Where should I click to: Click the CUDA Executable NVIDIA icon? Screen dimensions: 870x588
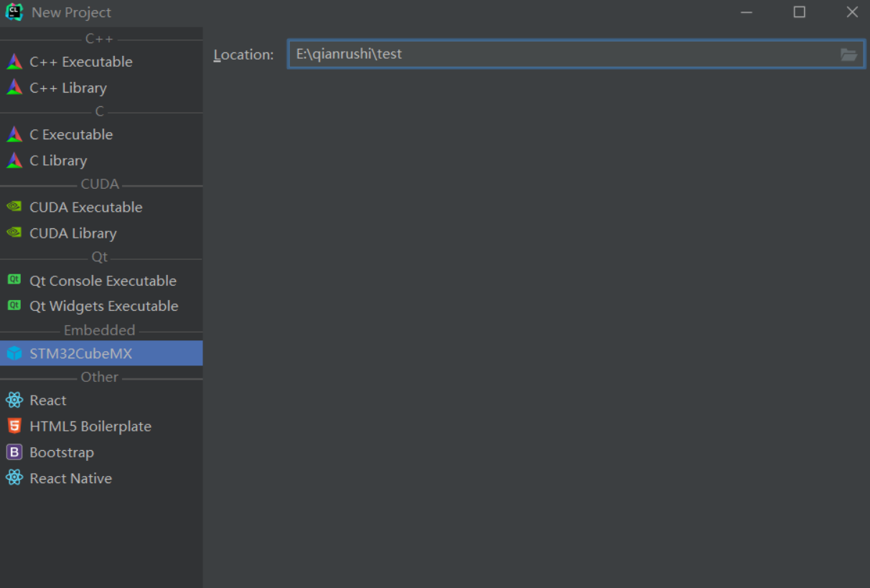[14, 207]
